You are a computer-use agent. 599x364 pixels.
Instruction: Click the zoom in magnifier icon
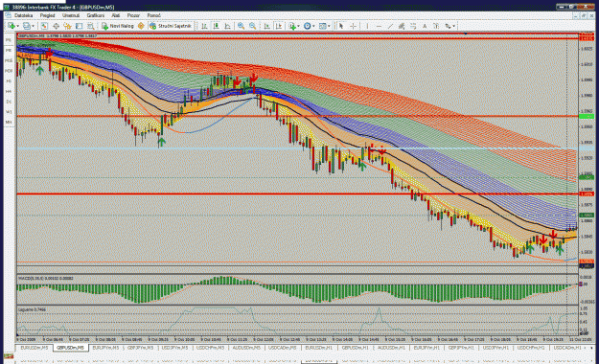pos(241,26)
